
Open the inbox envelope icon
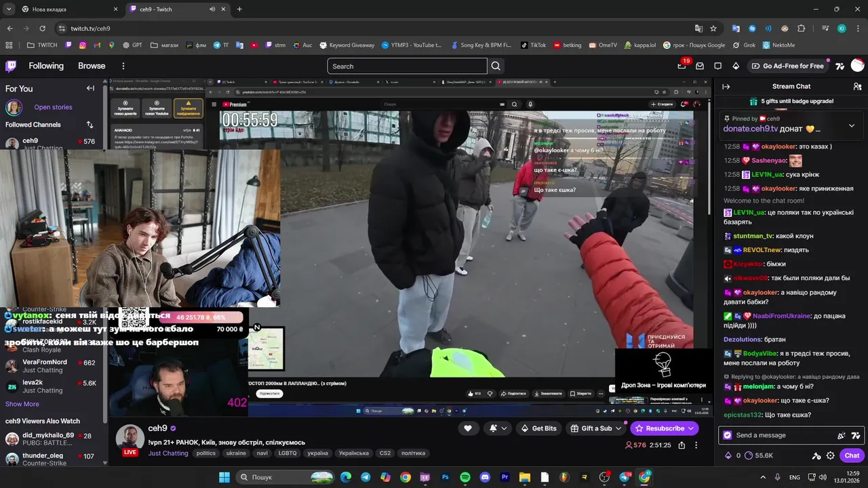(x=700, y=66)
